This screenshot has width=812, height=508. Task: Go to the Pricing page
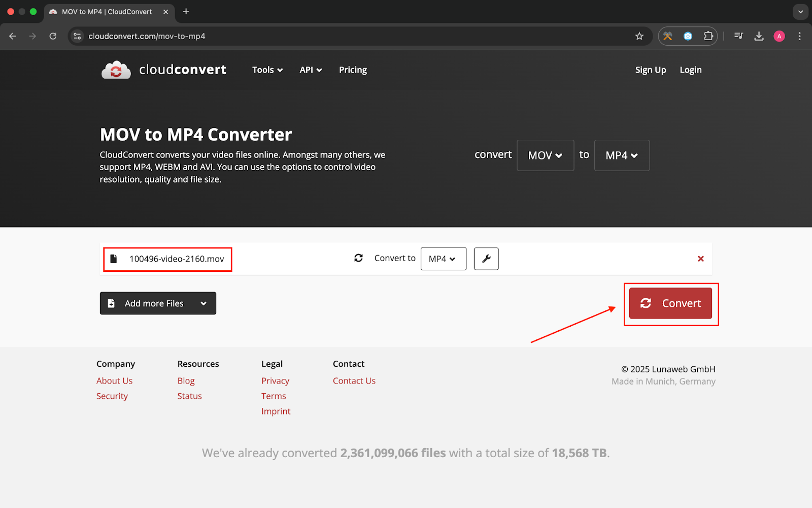coord(353,70)
